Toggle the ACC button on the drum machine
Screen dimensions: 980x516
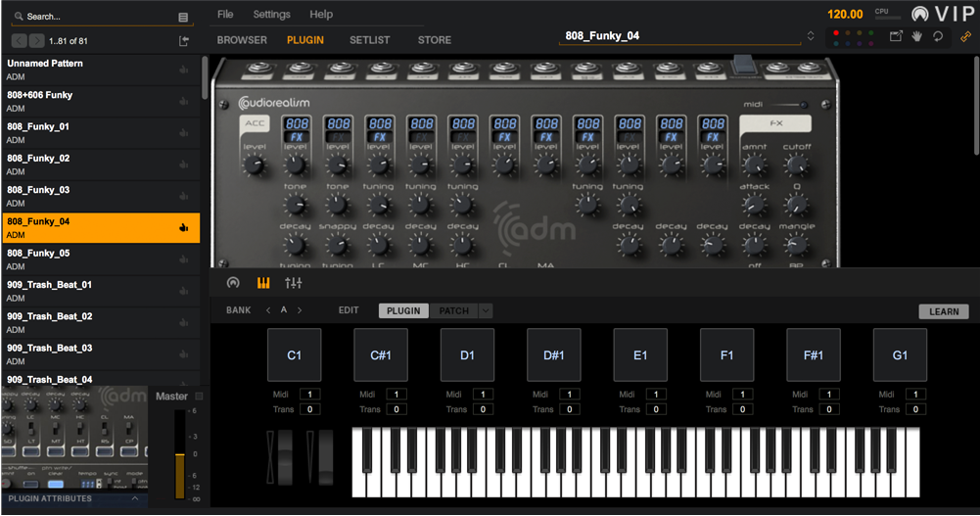(x=254, y=123)
